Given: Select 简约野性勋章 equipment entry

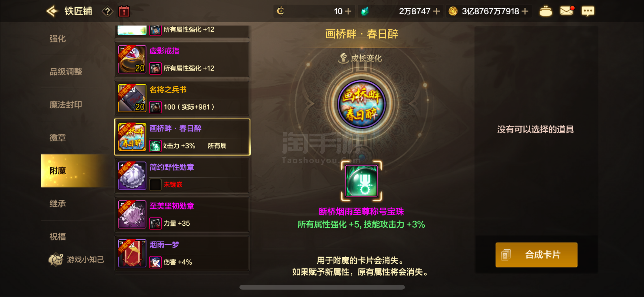Looking at the screenshot, I should [182, 176].
